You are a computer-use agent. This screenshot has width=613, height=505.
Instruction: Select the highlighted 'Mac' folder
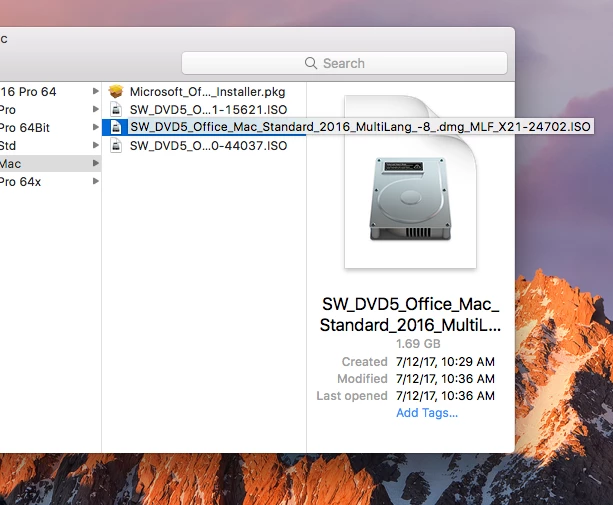click(x=50, y=163)
